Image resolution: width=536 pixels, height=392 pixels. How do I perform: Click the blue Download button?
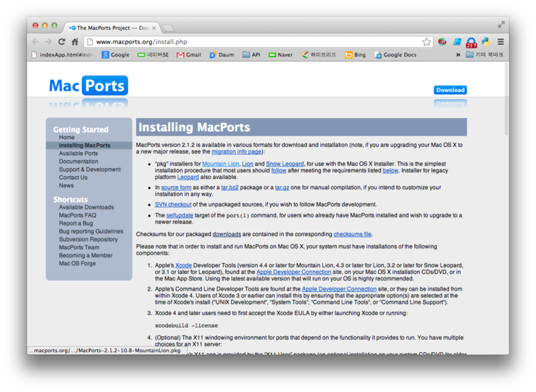(451, 90)
